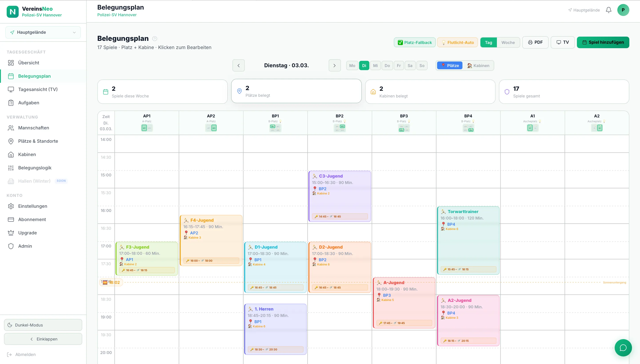Switch to the Kabinen view tab
Viewport: 640px width, 364px height.
pyautogui.click(x=478, y=65)
